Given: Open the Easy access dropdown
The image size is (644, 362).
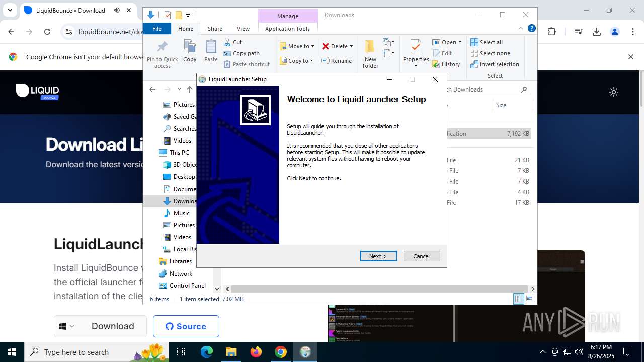Looking at the screenshot, I should coord(388,53).
